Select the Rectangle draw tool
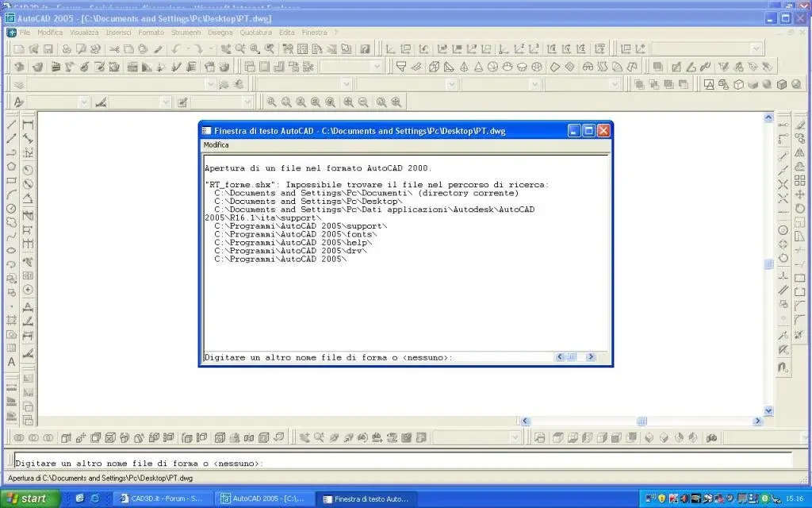 point(11,180)
